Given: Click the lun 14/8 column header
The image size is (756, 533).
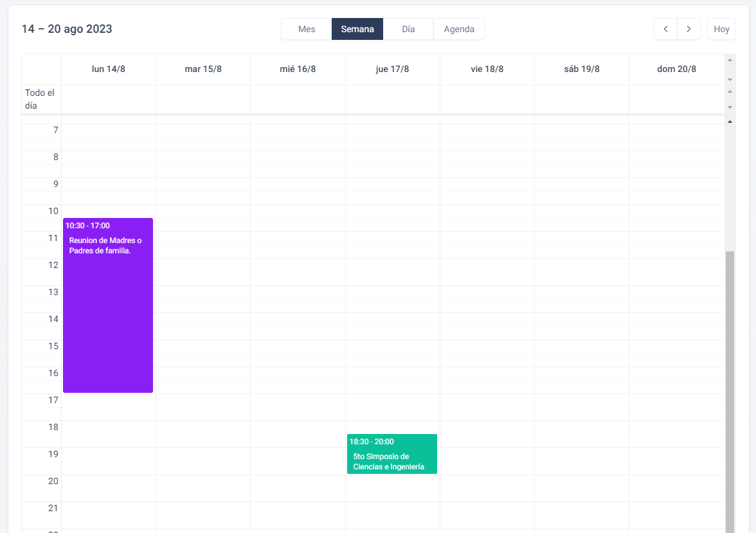Looking at the screenshot, I should (108, 69).
